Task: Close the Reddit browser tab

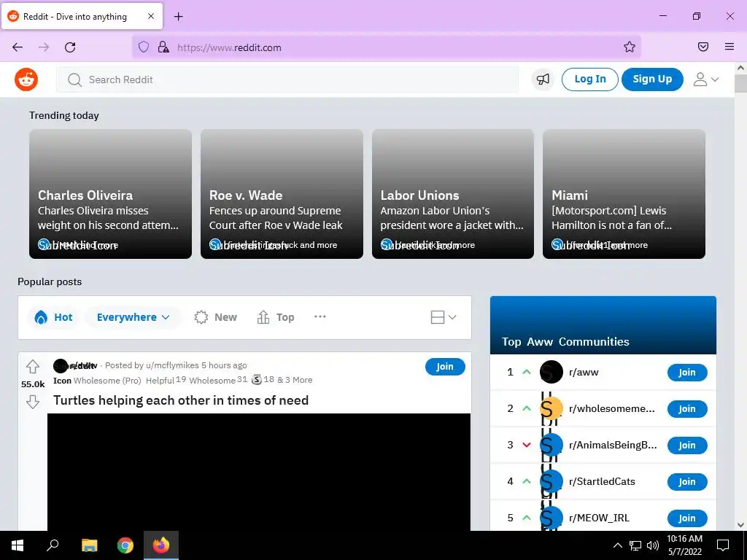Action: point(150,16)
